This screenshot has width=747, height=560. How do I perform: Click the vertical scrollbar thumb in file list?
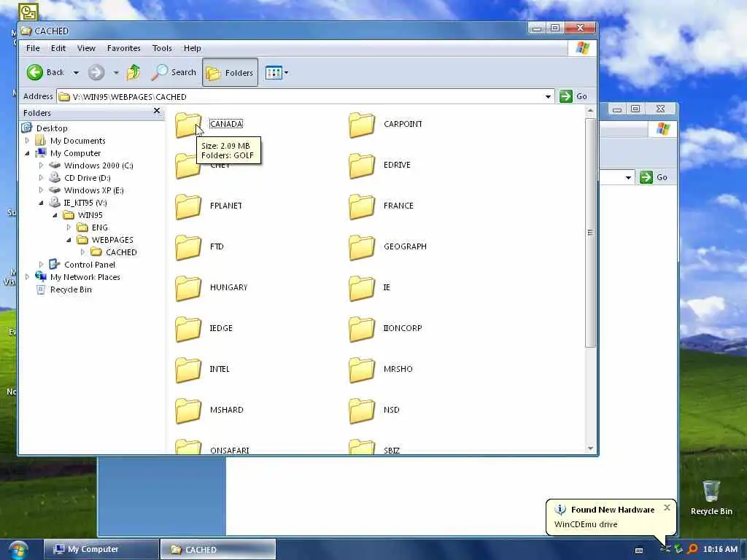tap(590, 233)
